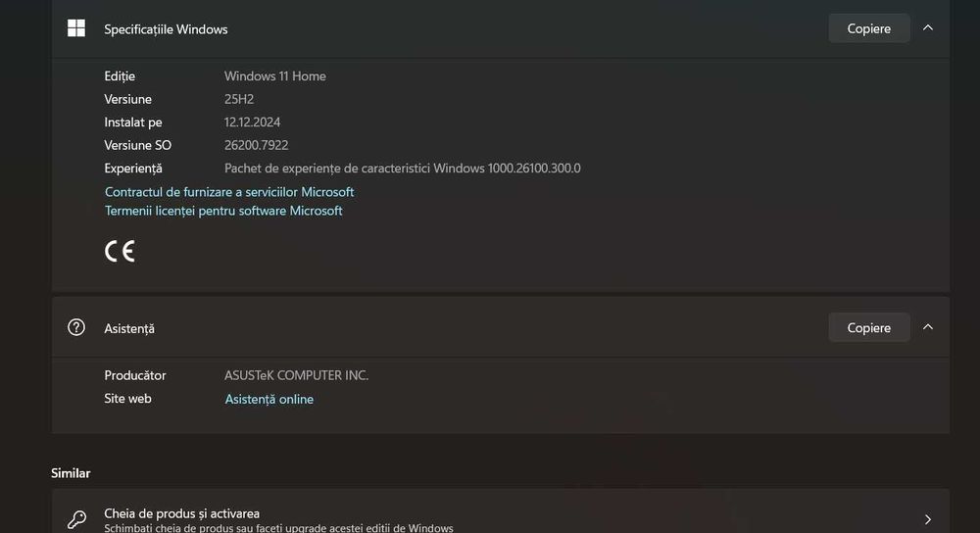Image resolution: width=980 pixels, height=533 pixels.
Task: Open the Asistență online link
Action: 269,399
